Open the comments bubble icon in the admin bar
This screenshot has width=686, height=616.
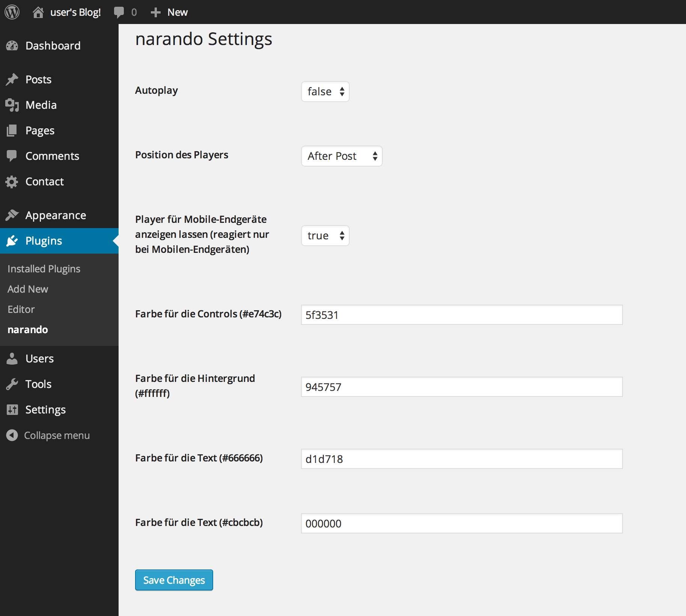click(x=119, y=12)
